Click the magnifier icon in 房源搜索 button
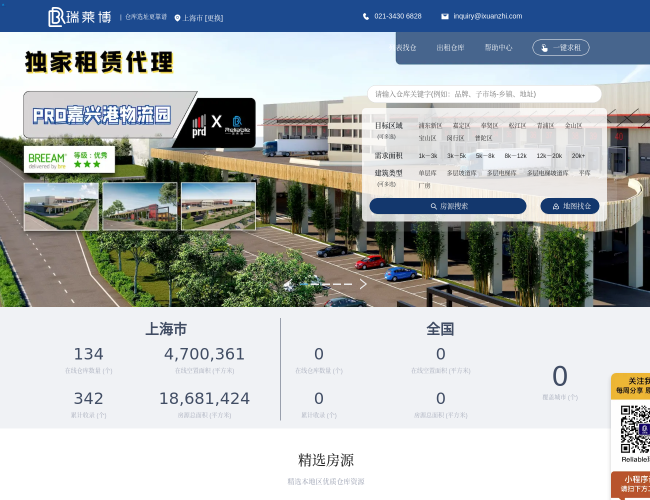The height and width of the screenshot is (500, 650). point(434,206)
